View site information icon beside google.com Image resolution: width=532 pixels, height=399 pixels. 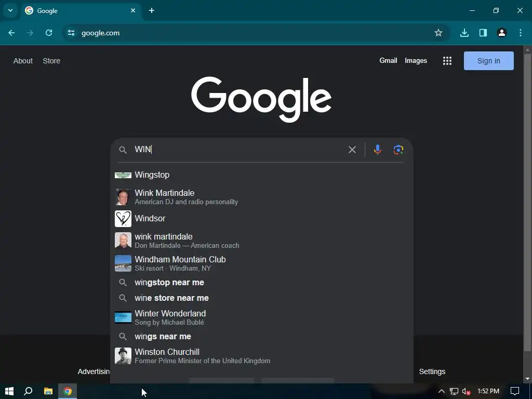pyautogui.click(x=71, y=33)
